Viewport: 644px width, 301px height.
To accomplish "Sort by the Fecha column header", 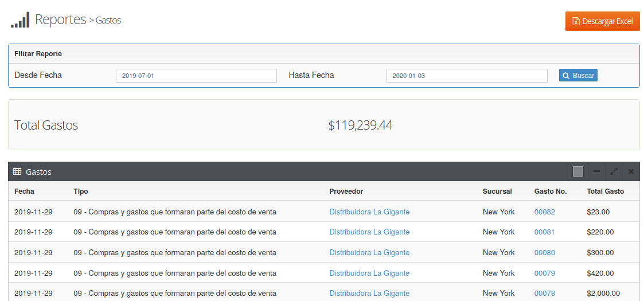I will tap(24, 191).
